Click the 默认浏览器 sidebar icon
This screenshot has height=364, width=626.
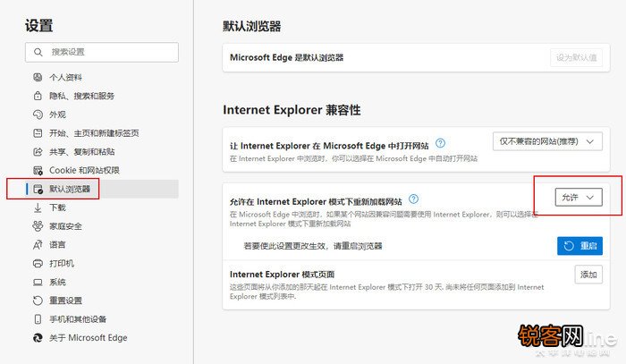tap(38, 189)
